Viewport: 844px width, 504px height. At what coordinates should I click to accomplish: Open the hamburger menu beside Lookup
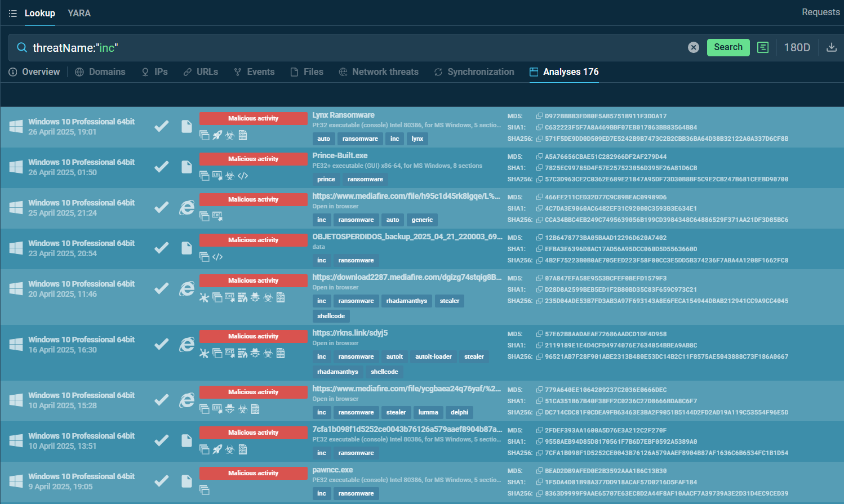click(x=13, y=13)
